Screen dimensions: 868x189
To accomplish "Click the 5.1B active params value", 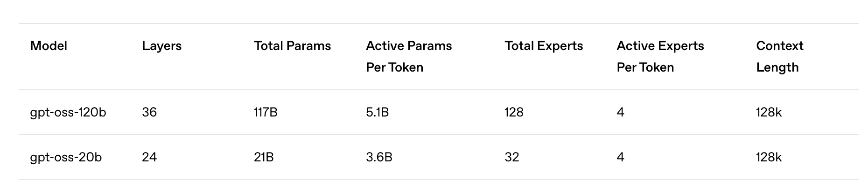I will (377, 112).
